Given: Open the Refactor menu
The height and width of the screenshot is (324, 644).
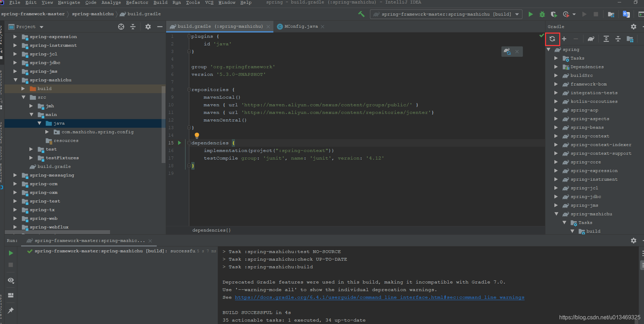Looking at the screenshot, I should [137, 2].
